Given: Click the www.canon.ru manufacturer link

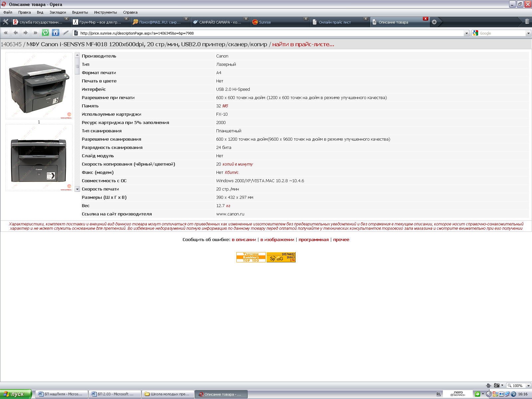Looking at the screenshot, I should 230,214.
